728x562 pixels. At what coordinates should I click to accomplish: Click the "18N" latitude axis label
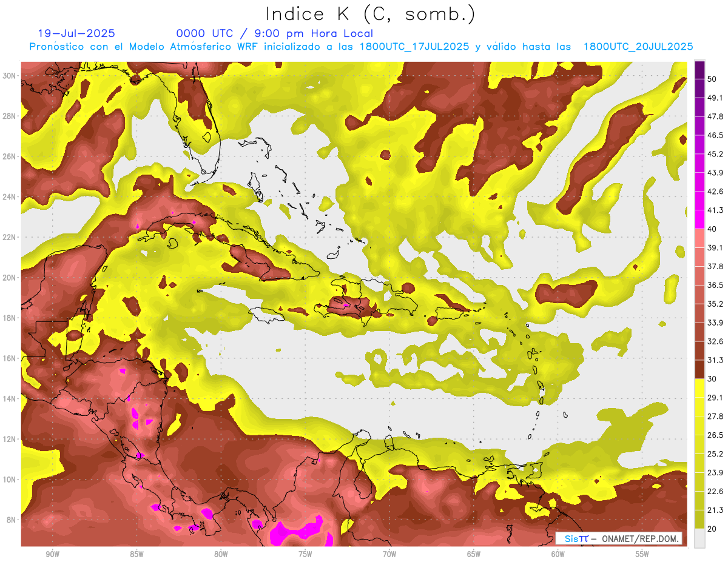(x=9, y=318)
